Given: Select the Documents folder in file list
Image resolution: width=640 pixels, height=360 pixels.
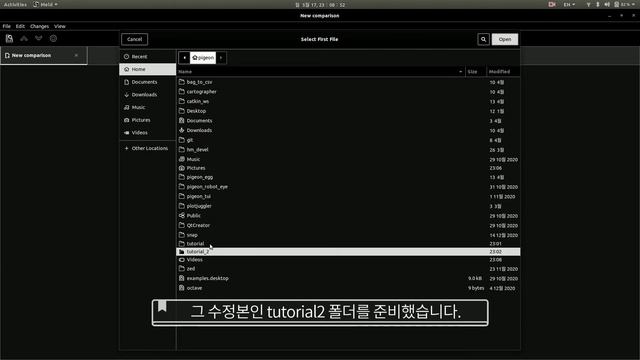Looking at the screenshot, I should 349,120.
